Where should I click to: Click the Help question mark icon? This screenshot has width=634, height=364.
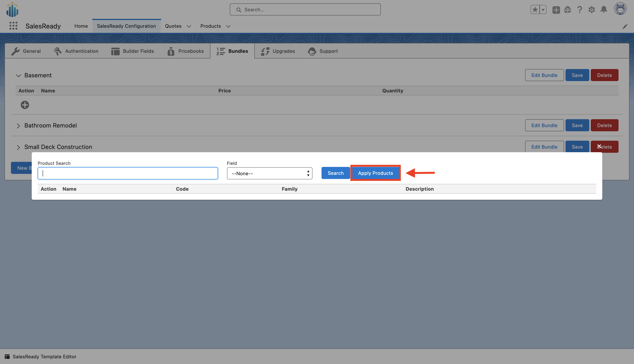pyautogui.click(x=579, y=10)
